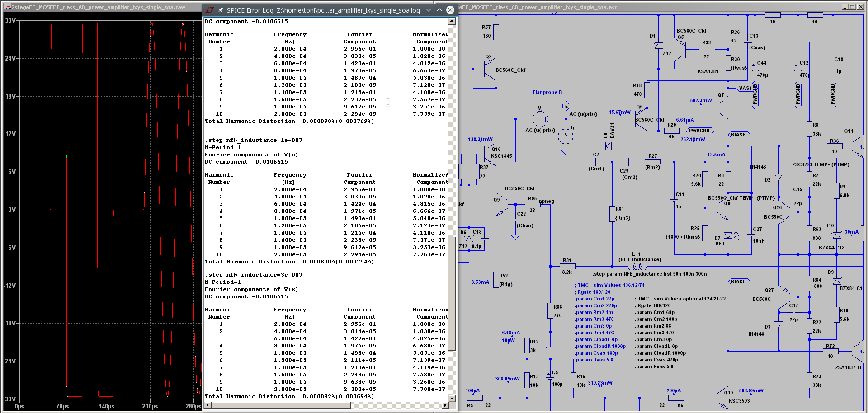Screen dimensions: 868x413
Task: Toggle the pin icon on the SPICE Error Log window
Action: 221,10
